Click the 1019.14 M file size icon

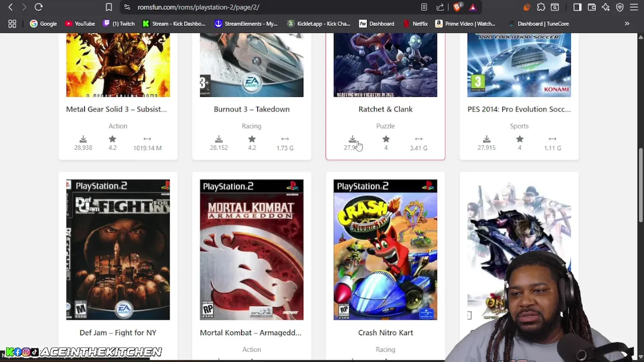(147, 139)
